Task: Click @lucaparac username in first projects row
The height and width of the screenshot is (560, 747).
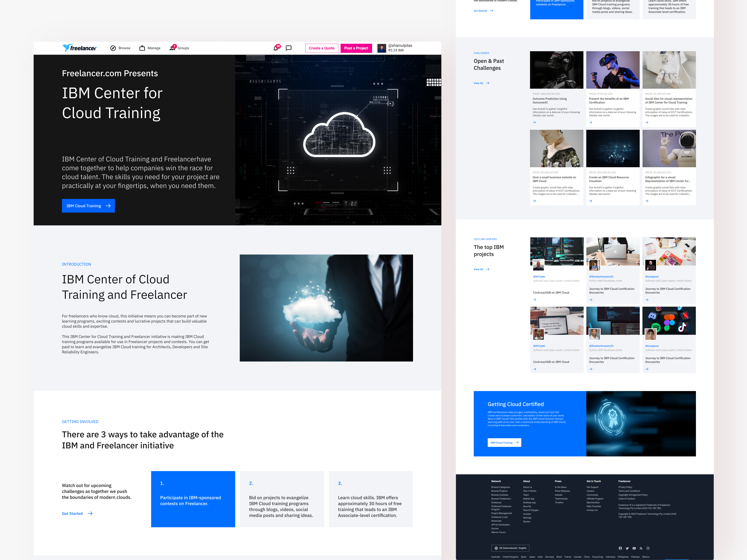Action: (652, 276)
